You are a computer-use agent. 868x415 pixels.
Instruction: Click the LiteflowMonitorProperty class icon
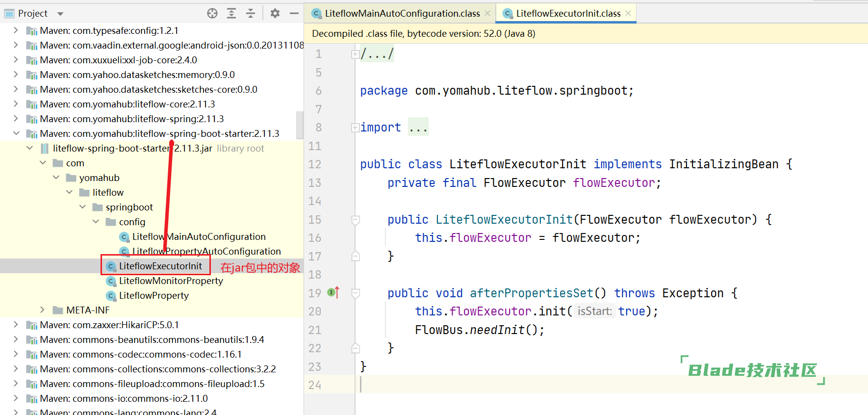111,281
